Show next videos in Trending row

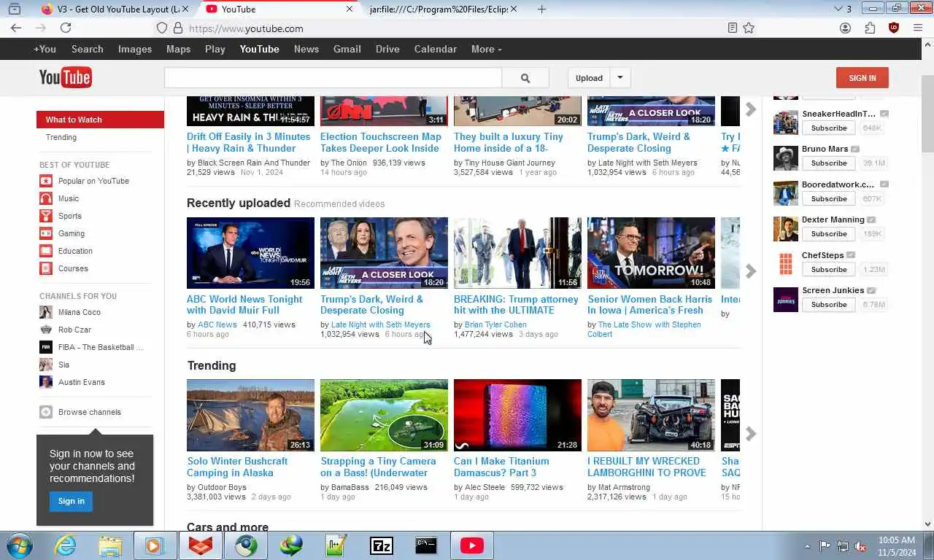point(751,434)
